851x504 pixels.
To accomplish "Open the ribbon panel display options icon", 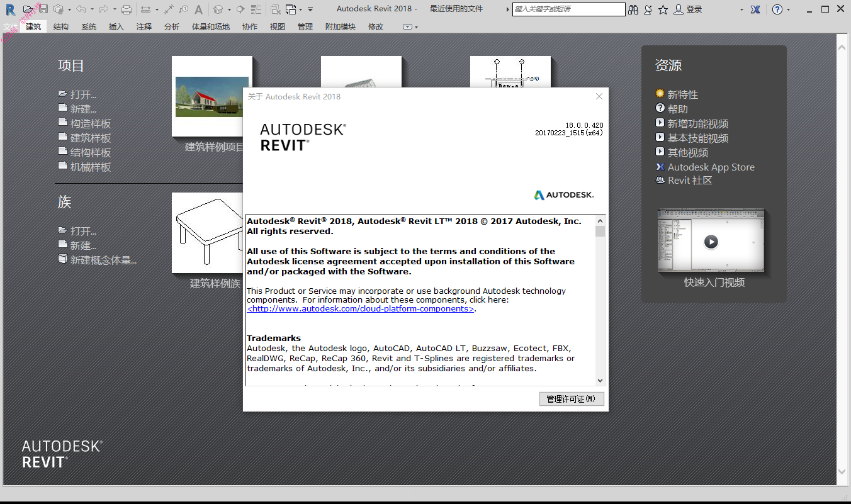I will tap(408, 27).
